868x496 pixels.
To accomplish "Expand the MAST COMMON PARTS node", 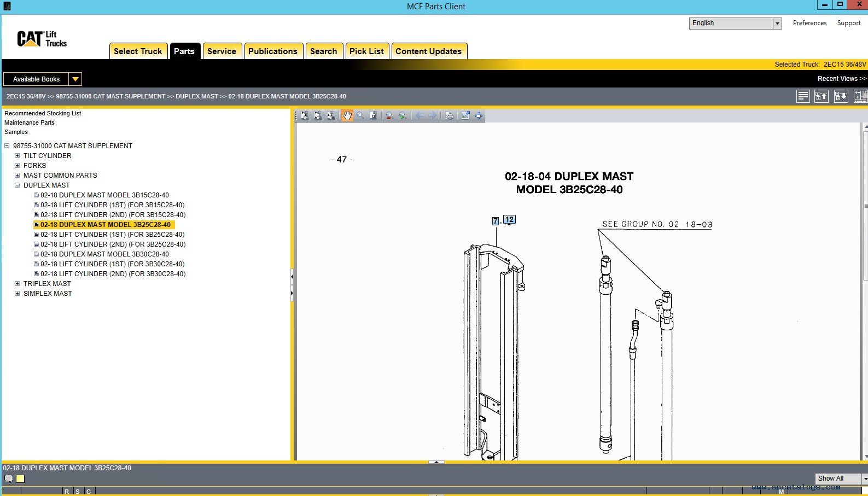I will click(17, 176).
